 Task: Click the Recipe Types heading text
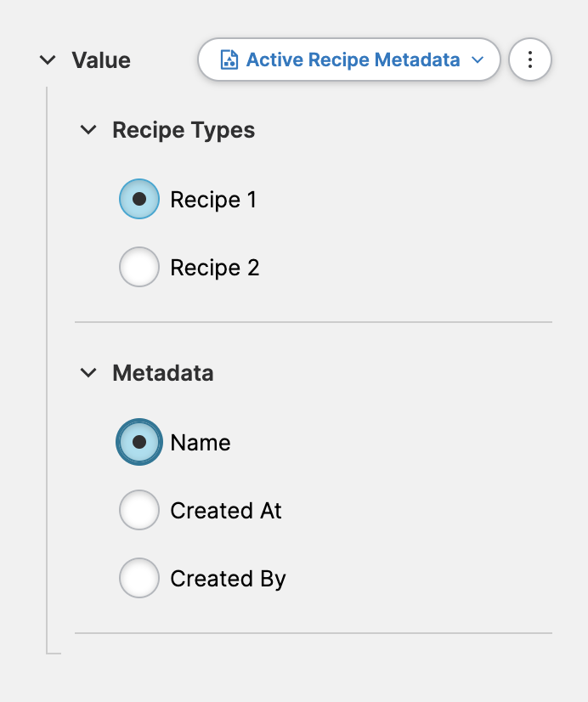(184, 130)
